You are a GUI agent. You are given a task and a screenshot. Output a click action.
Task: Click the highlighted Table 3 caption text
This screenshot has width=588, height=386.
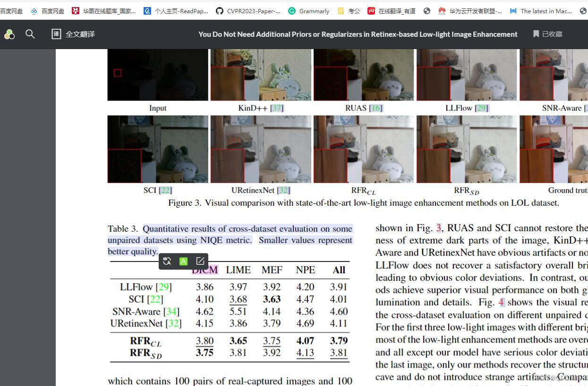(x=230, y=240)
